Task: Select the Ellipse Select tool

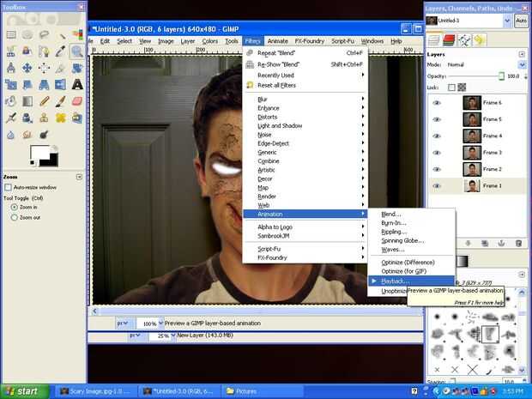Action: pyautogui.click(x=27, y=34)
